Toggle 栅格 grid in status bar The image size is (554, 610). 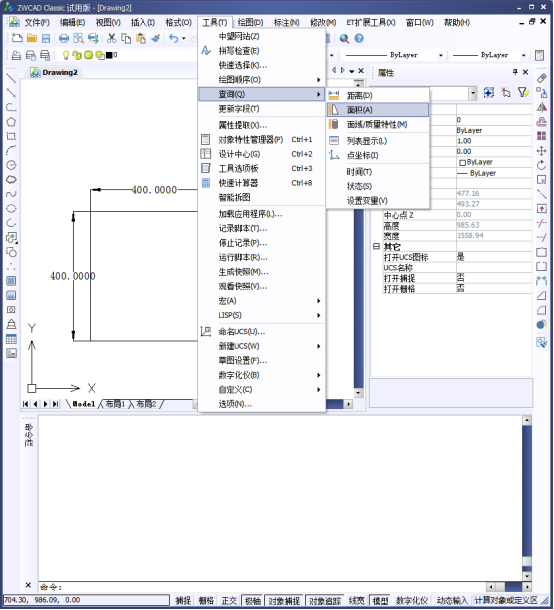click(206, 601)
